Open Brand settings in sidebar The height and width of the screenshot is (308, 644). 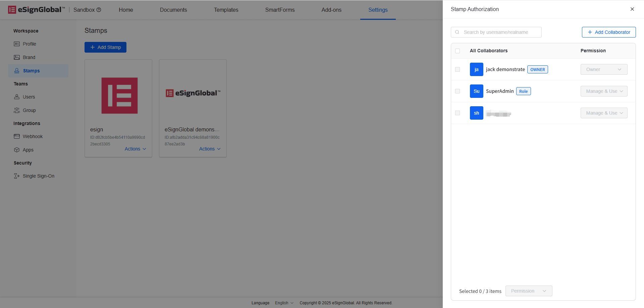(38, 57)
